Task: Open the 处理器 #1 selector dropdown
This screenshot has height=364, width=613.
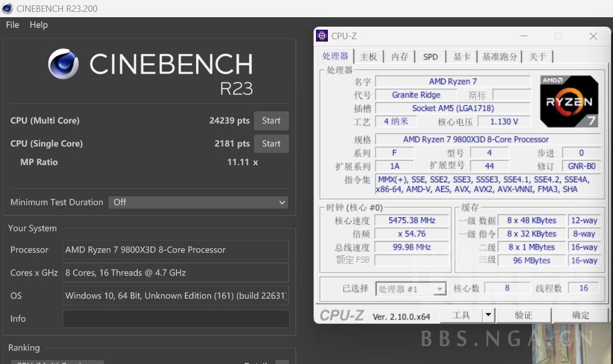Action: [x=440, y=288]
